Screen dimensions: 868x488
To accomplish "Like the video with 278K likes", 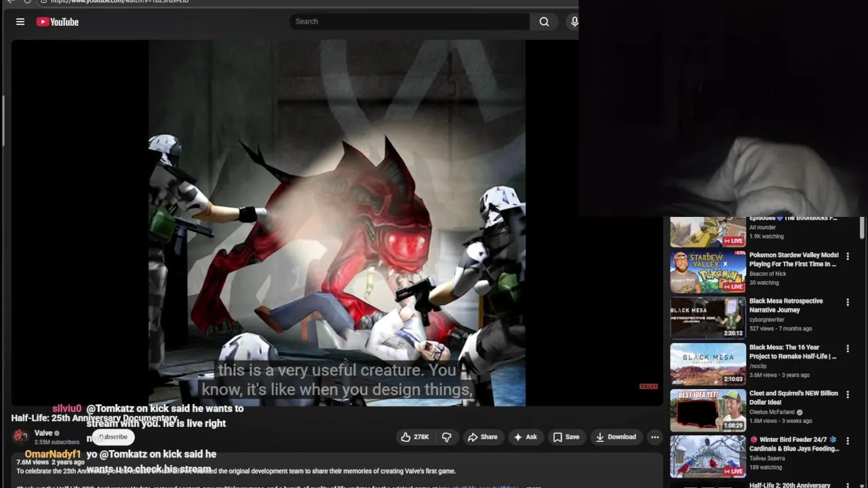I will click(415, 437).
